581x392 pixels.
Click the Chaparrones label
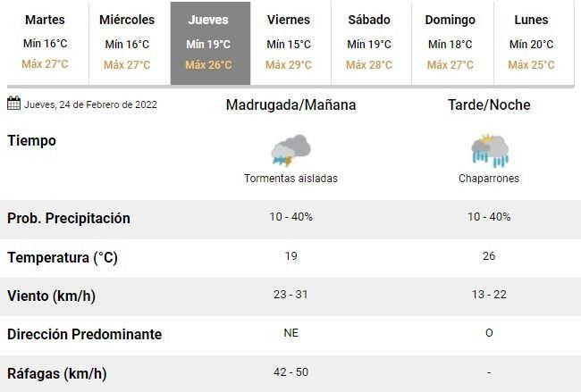(489, 179)
